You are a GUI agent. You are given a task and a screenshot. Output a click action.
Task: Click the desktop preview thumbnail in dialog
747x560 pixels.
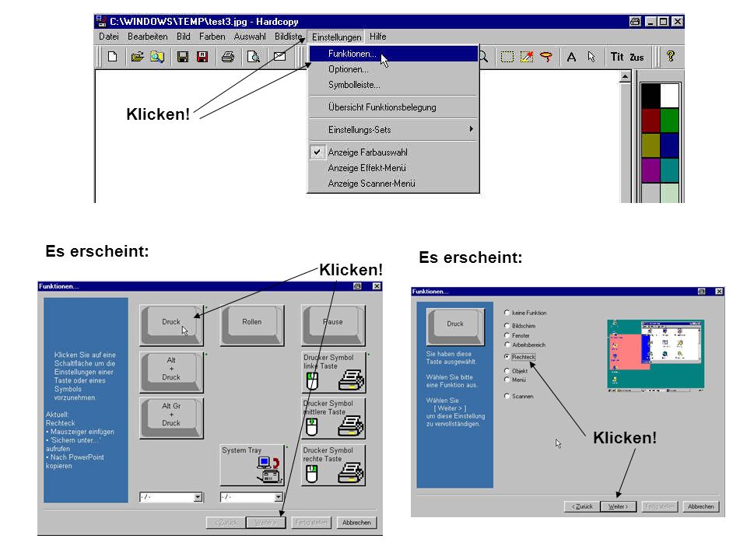tap(655, 355)
